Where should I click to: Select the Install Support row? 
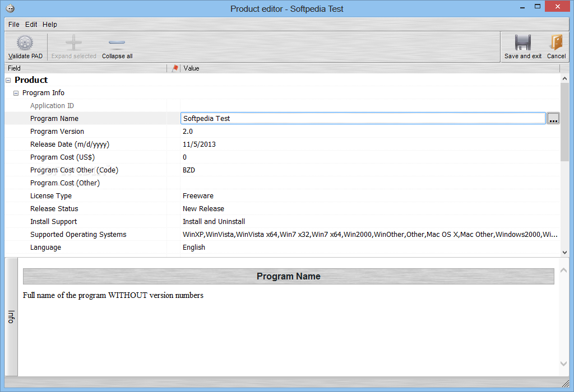tap(283, 222)
